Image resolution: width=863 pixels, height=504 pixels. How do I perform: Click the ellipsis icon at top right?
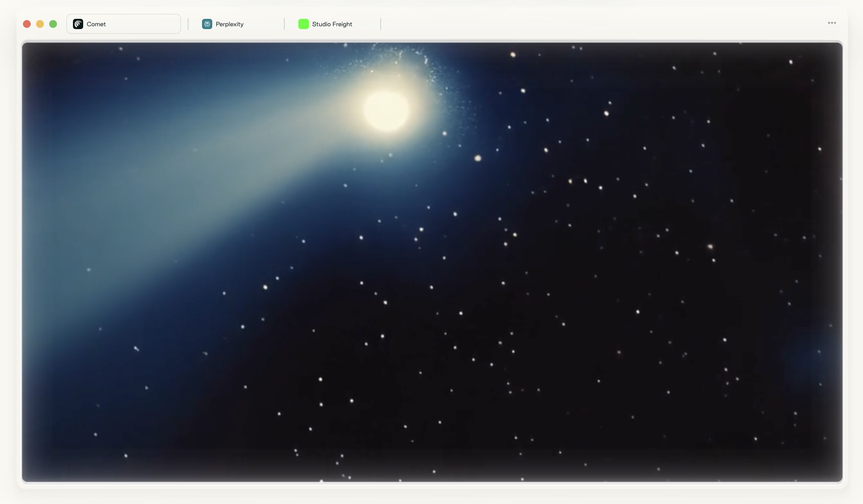click(x=832, y=23)
